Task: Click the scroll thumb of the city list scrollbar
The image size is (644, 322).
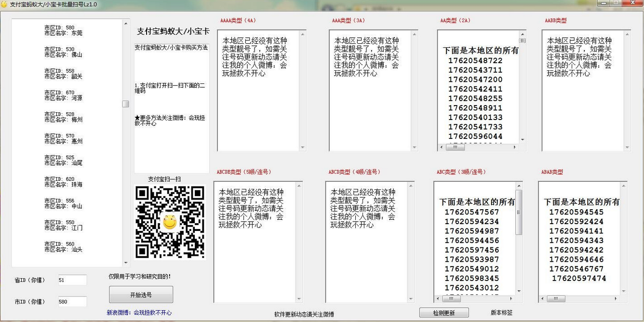Action: tap(126, 104)
